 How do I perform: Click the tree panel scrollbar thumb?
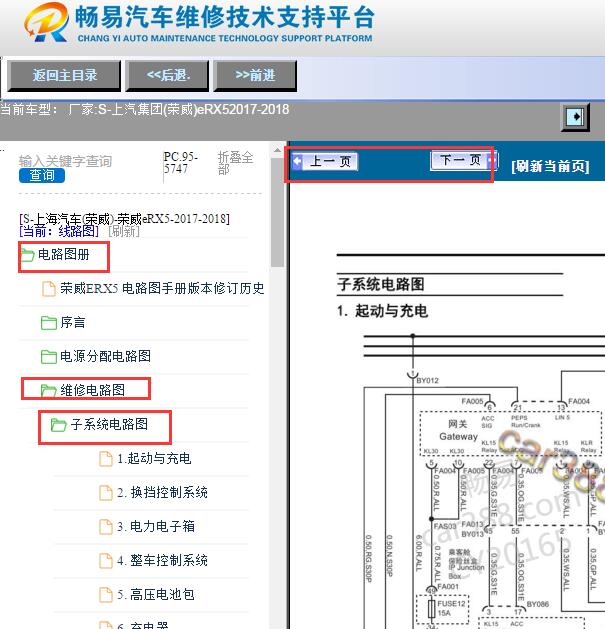click(x=277, y=213)
